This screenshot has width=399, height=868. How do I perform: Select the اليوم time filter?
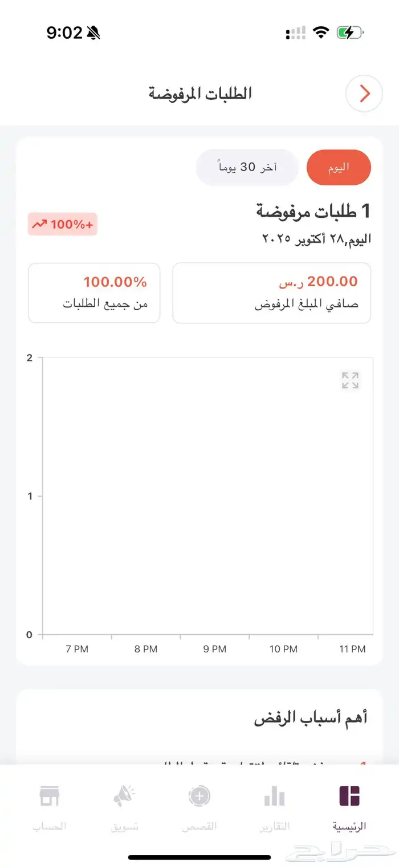tap(339, 167)
